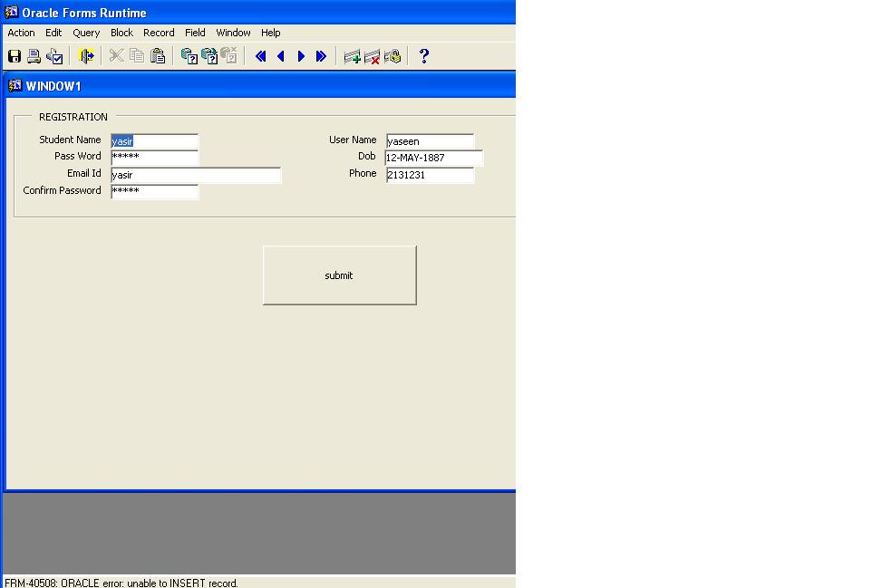The width and height of the screenshot is (872, 588).
Task: Click the FRM-40508 error status message
Action: (121, 583)
